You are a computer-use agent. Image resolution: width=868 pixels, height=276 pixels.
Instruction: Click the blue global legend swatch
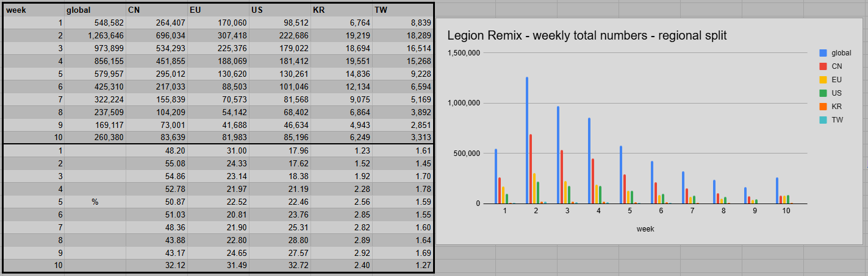tap(822, 53)
